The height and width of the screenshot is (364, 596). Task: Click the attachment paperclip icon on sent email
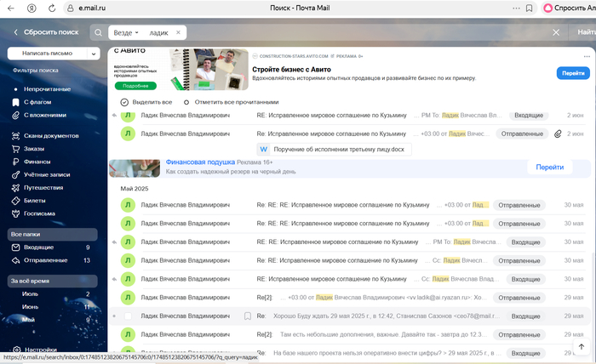click(558, 134)
